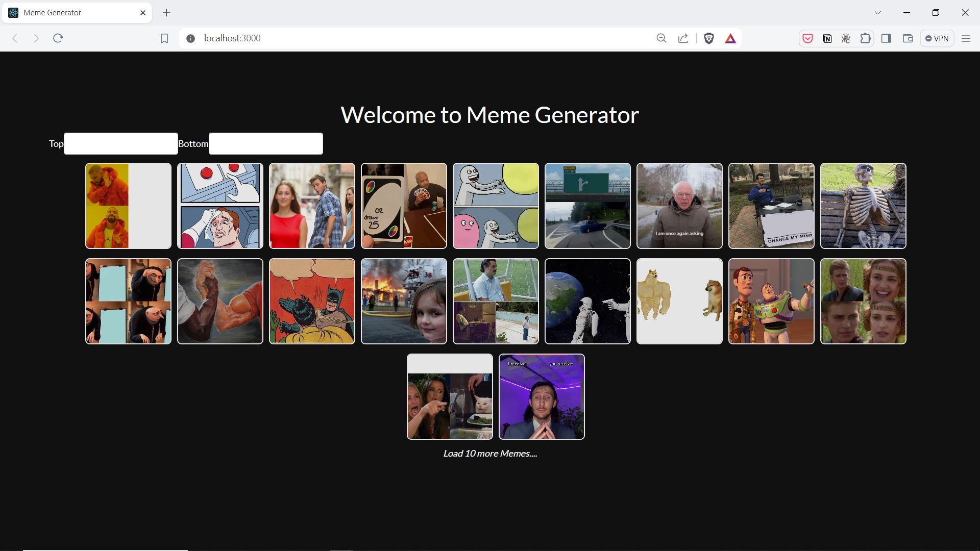Click the zoom magnifier icon in address bar
The image size is (980, 551).
[x=661, y=38]
